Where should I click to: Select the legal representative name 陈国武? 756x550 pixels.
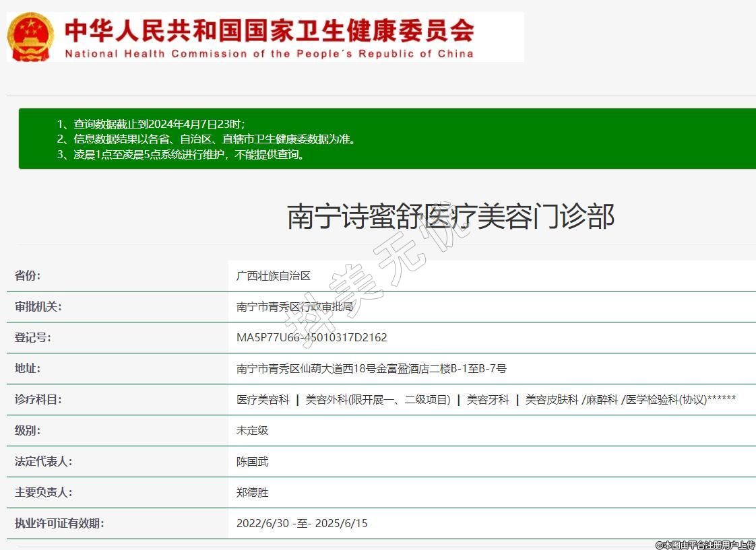click(x=252, y=462)
